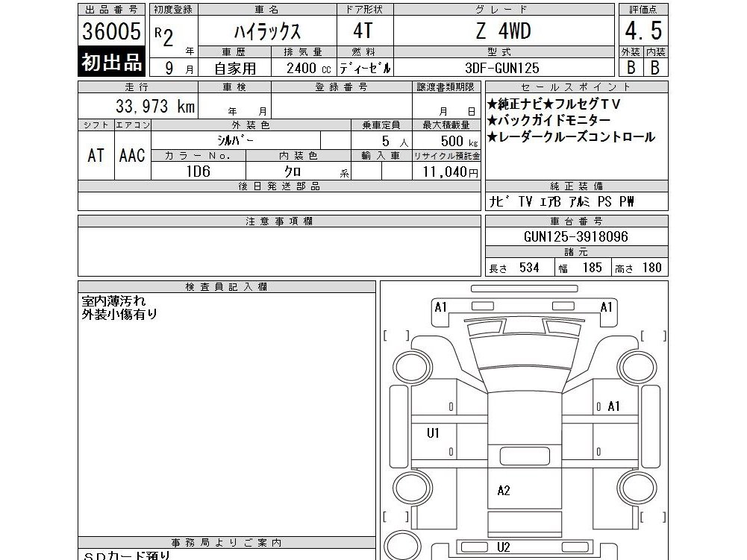
Task: Click the SDカード預り notice
Action: [x=126, y=556]
